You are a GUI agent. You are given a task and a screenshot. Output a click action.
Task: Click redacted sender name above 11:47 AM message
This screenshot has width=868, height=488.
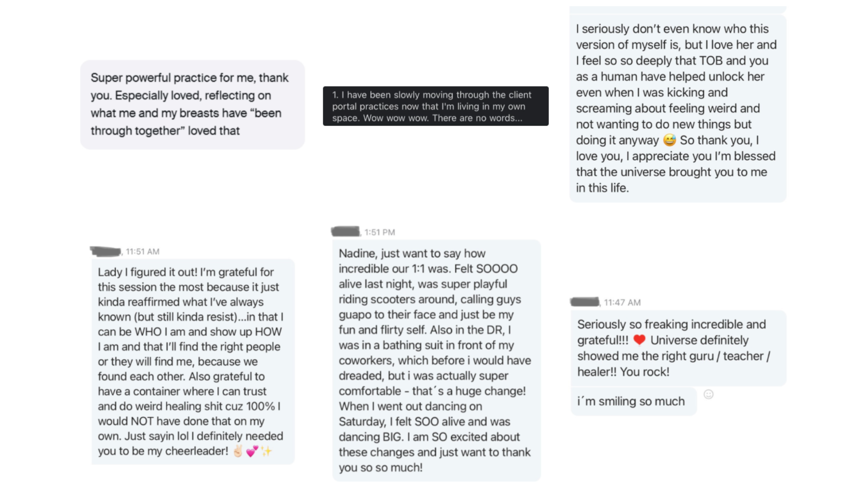point(585,302)
